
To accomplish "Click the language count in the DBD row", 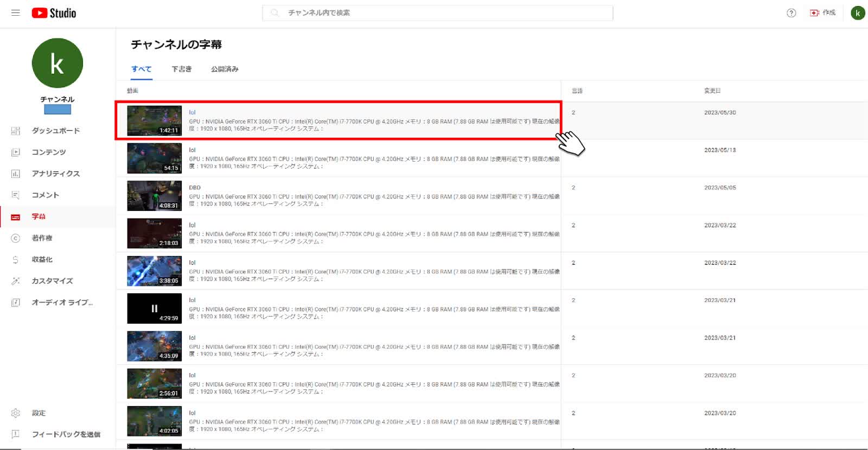I will point(573,188).
